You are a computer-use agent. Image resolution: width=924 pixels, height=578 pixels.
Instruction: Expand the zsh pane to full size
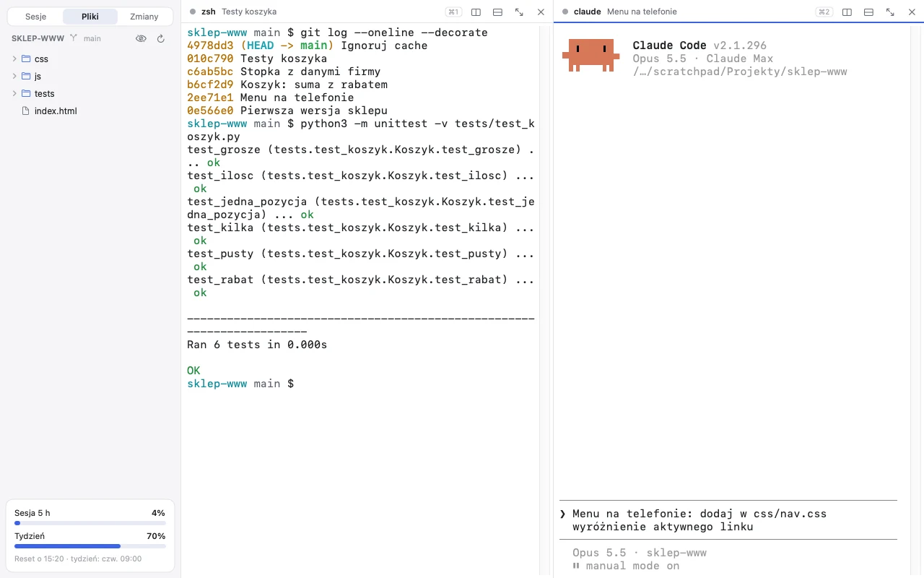[519, 12]
